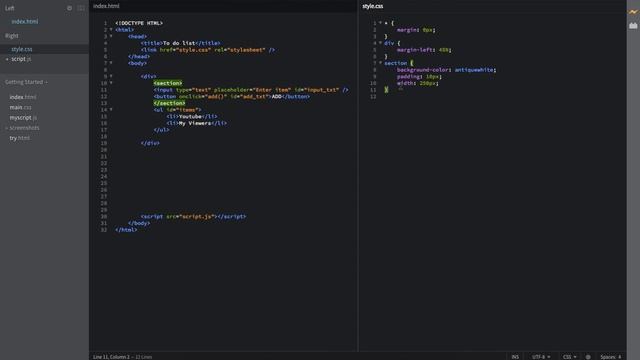Click the 'Youtube' list item line
Screen dimensions: 640x360
(192, 116)
